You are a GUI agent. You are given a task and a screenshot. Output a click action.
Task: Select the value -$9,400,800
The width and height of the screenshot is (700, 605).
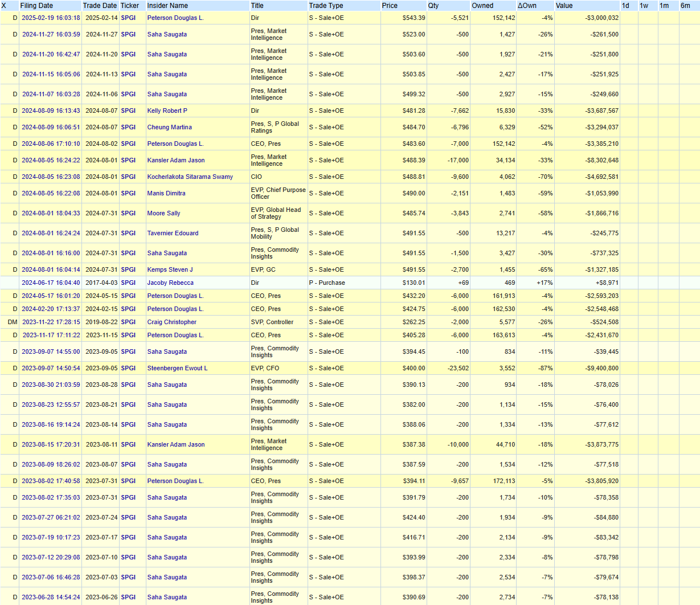coord(601,368)
